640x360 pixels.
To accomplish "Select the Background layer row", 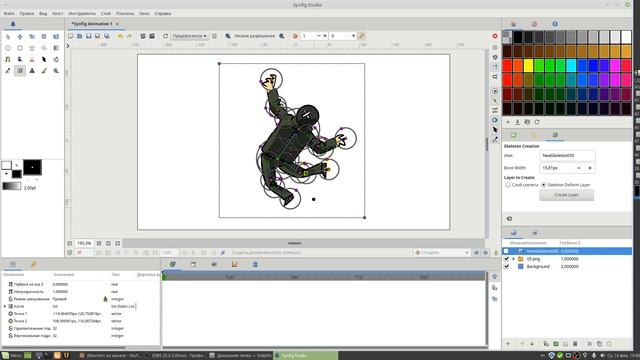I will click(x=567, y=267).
